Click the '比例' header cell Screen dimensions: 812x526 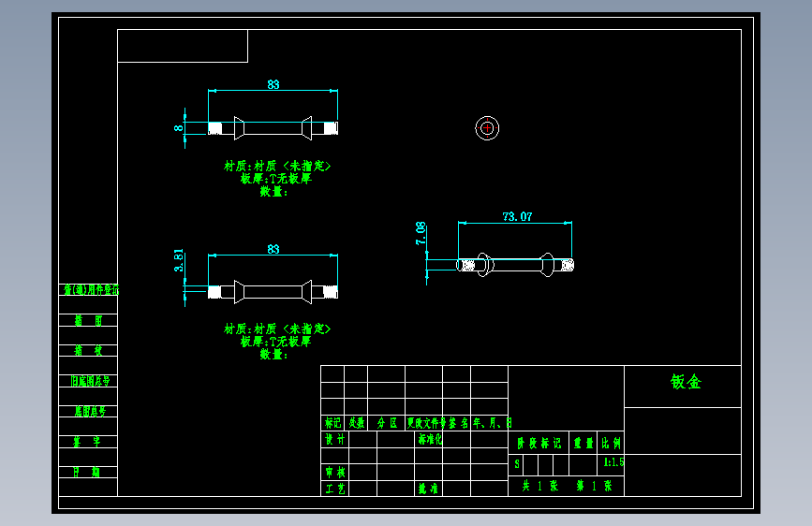(x=611, y=443)
